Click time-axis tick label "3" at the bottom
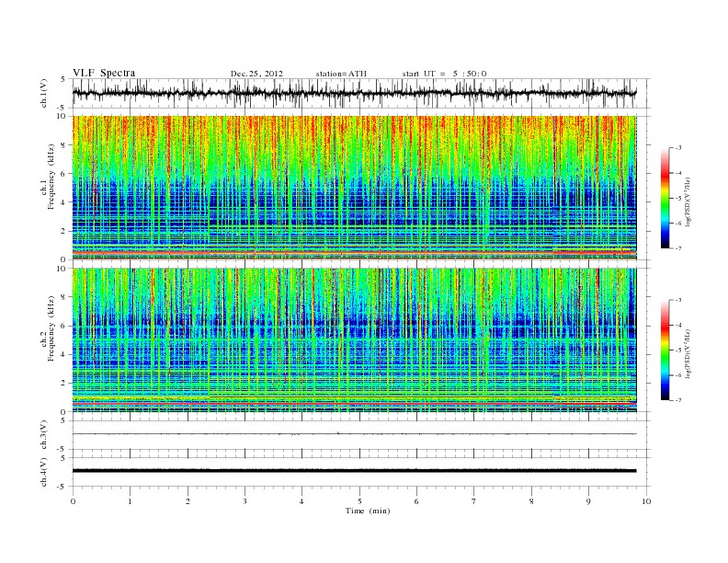The height and width of the screenshot is (563, 728). pos(245,501)
